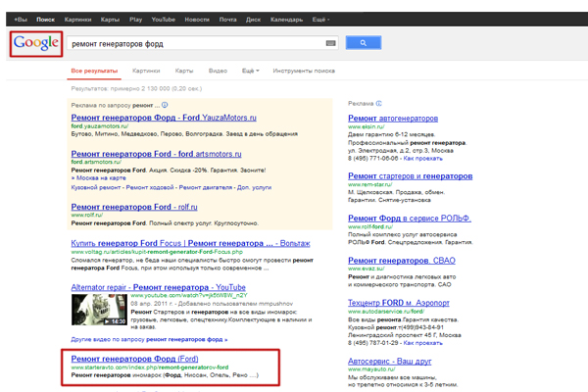Open Ремонт двигателя sitelink
588x392 pixels.
(x=206, y=187)
